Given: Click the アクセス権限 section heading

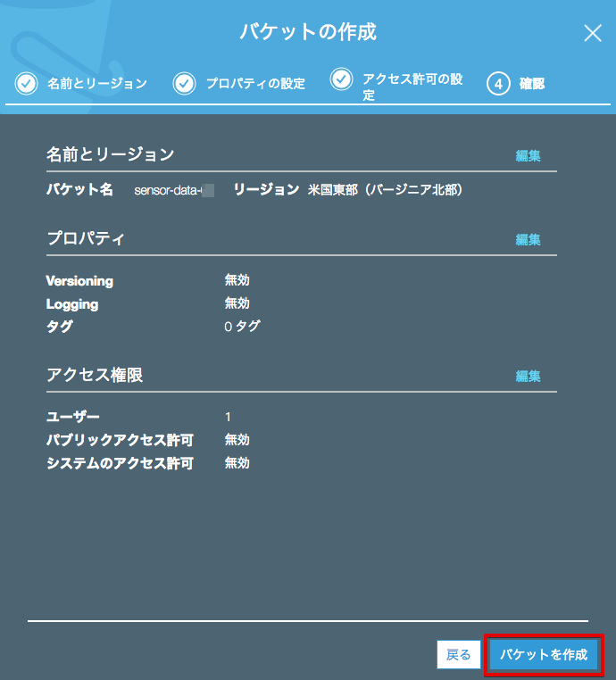Looking at the screenshot, I should click(x=95, y=375).
